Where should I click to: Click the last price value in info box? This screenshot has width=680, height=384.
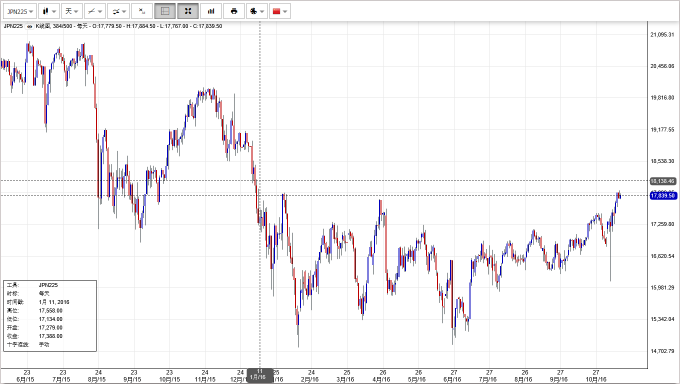(x=50, y=336)
